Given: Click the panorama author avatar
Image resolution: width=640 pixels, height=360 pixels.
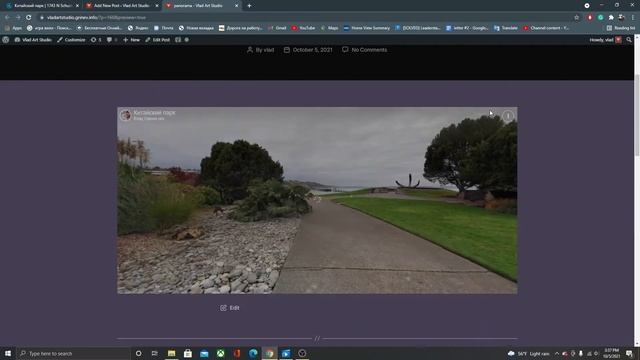Looking at the screenshot, I should point(125,115).
